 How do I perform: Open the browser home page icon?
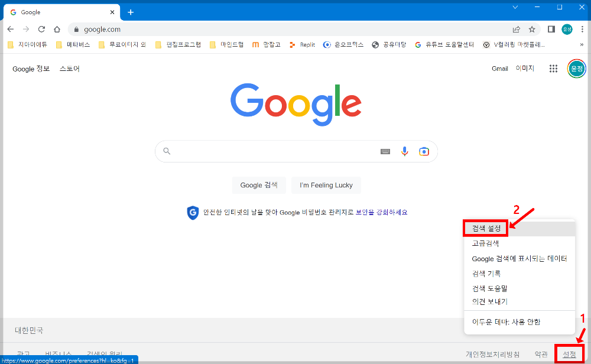click(57, 30)
